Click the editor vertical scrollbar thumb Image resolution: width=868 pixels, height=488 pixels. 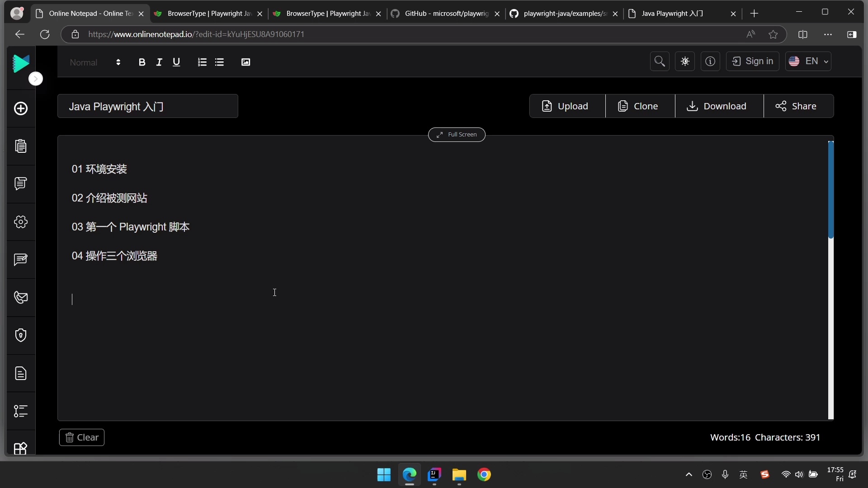[x=830, y=190]
